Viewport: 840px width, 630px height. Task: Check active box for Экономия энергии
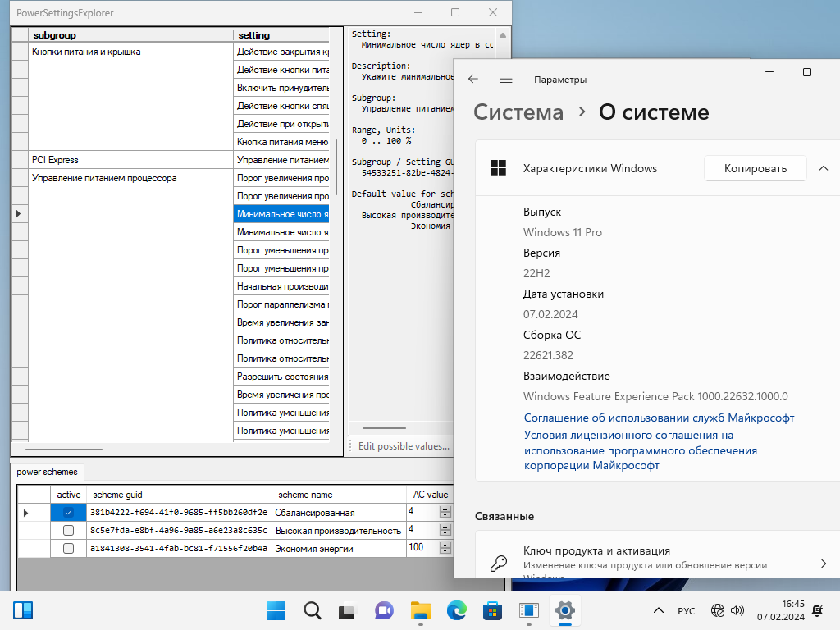(68, 549)
